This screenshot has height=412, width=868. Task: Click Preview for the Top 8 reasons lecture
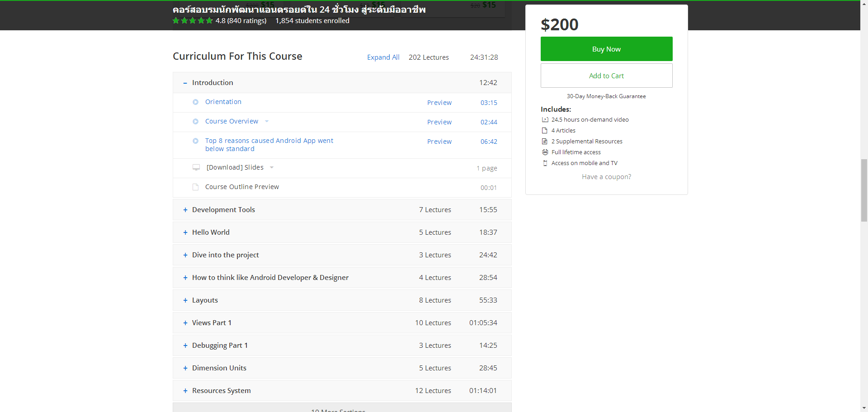tap(439, 142)
